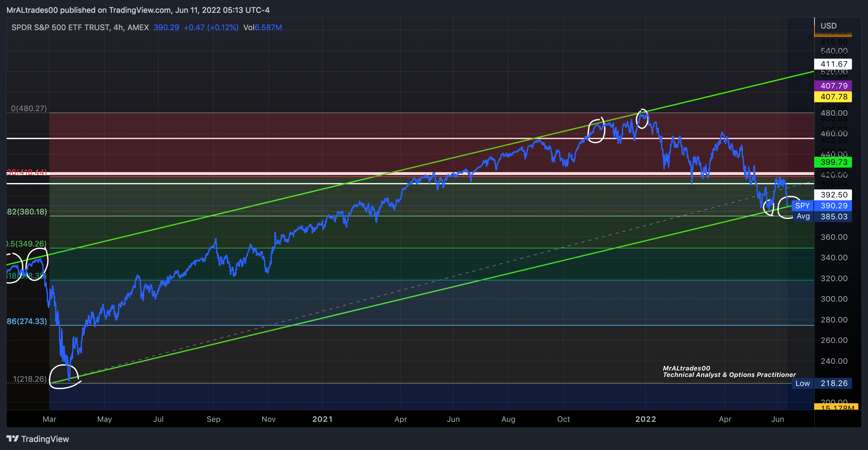Click the 280.00 price axis tick
The image size is (868, 450).
834,320
